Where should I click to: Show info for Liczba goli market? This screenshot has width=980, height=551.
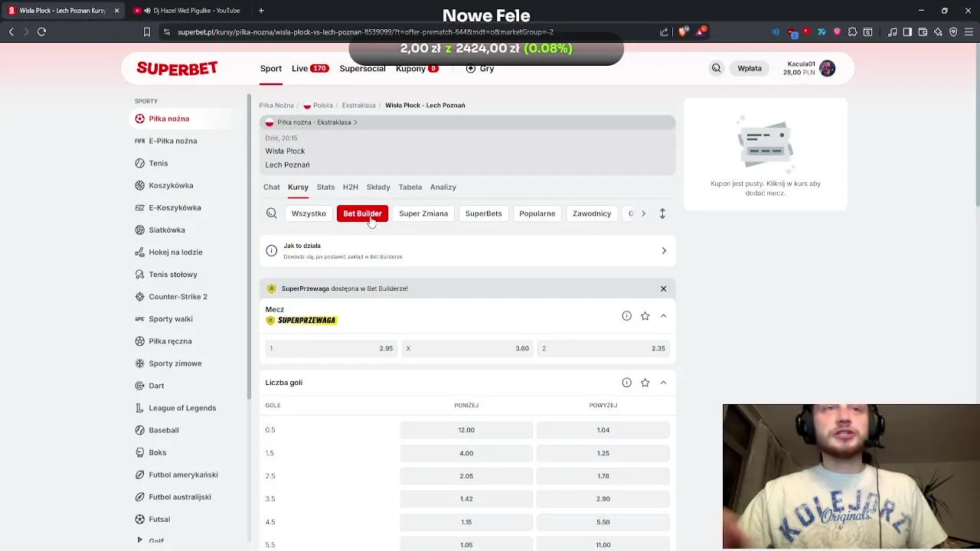point(626,383)
